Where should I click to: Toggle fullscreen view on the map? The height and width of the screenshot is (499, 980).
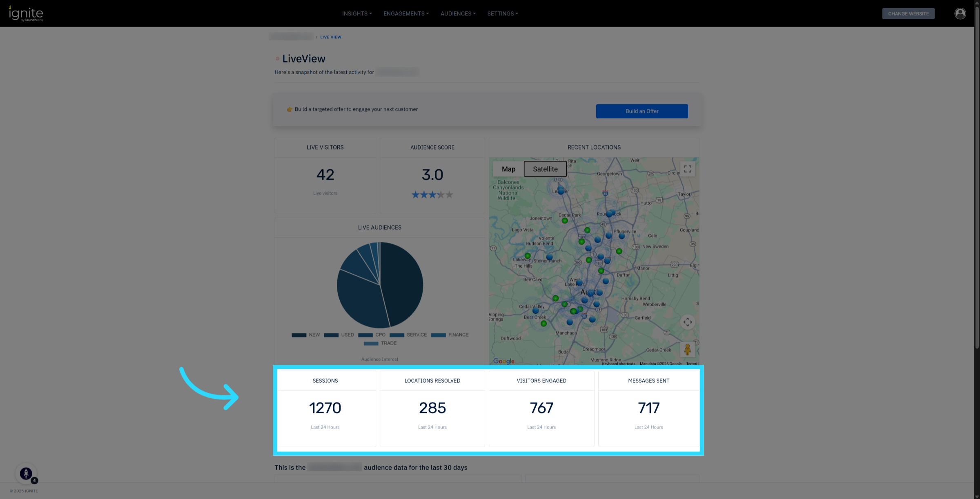(x=688, y=169)
